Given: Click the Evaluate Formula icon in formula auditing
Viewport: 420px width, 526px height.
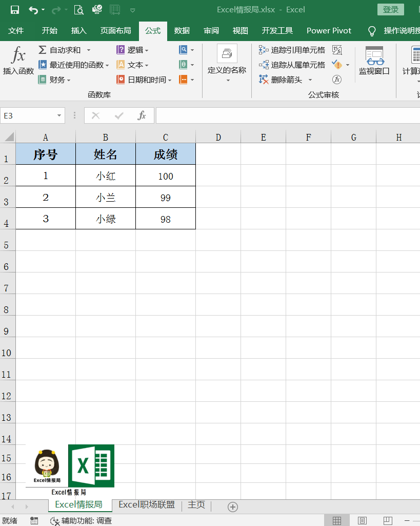Looking at the screenshot, I should (x=337, y=80).
